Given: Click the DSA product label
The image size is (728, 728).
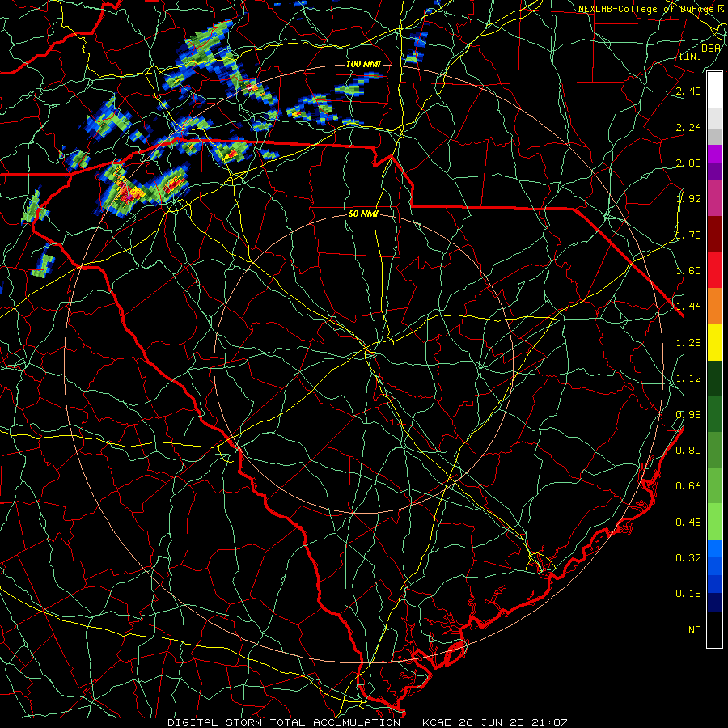Looking at the screenshot, I should tap(711, 48).
